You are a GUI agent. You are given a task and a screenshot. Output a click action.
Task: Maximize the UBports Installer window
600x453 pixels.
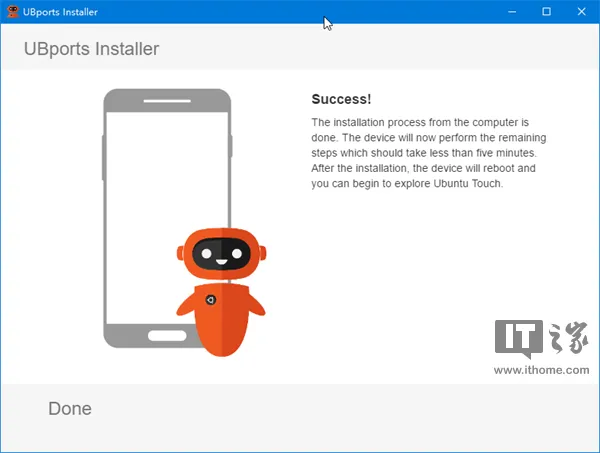pos(546,11)
